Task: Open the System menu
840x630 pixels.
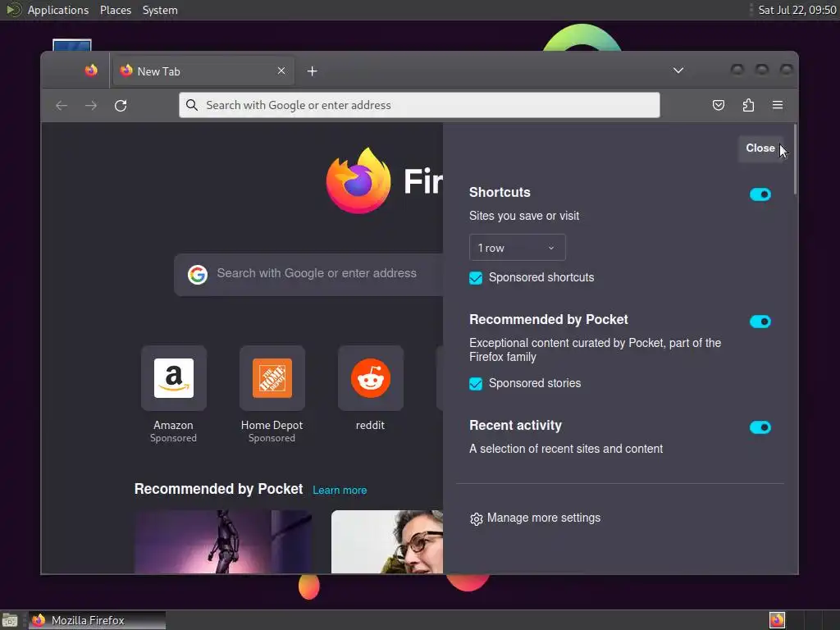Action: click(160, 10)
